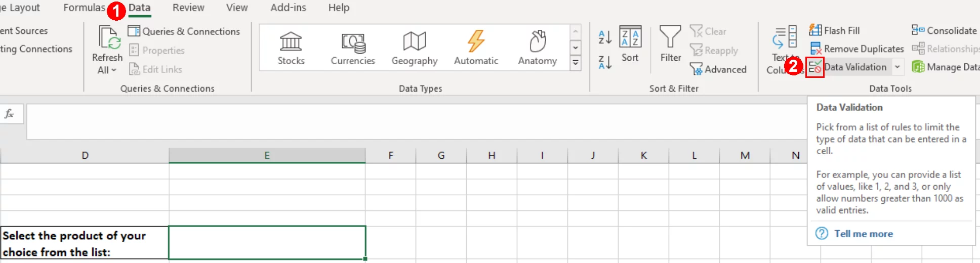
Task: Click cell with 'Select the product of your choice'
Action: [85, 243]
